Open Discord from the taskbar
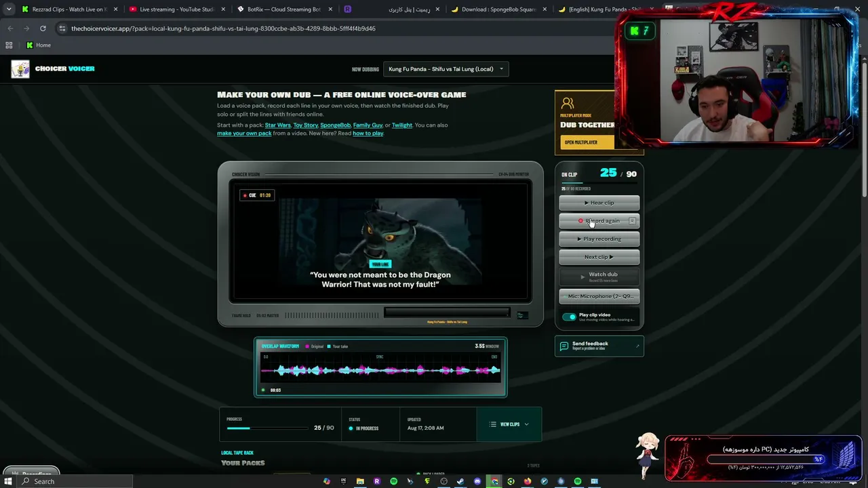 (477, 481)
